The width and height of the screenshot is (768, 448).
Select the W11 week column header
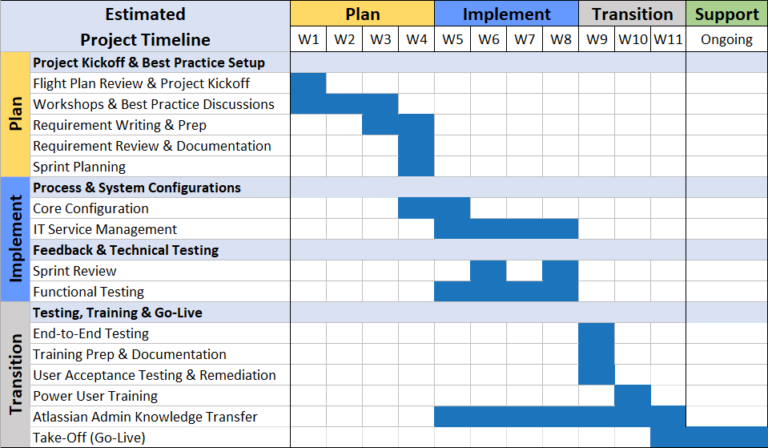[x=667, y=39]
